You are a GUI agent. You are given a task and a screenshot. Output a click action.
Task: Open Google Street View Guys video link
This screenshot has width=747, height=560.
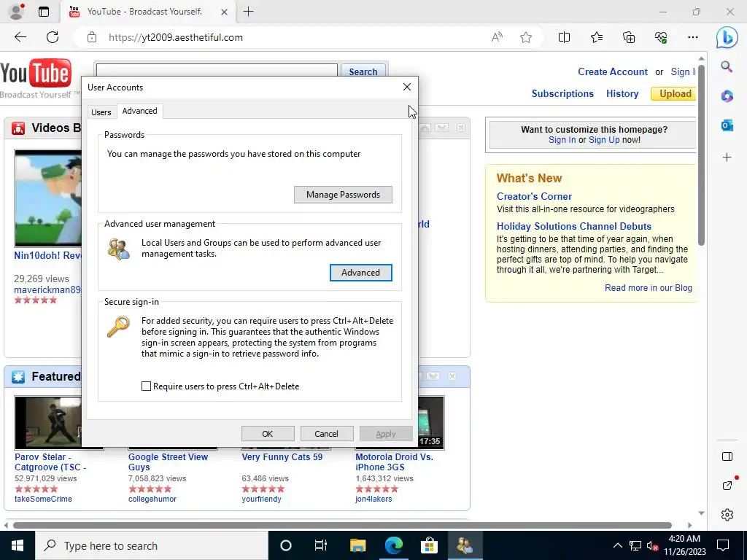169,462
